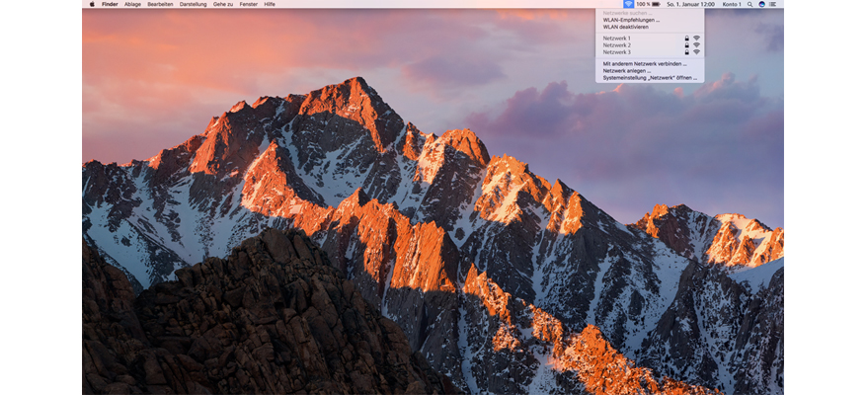This screenshot has width=868, height=395.
Task: Disable Wi-Fi via WLAN deaktivieren
Action: point(626,27)
